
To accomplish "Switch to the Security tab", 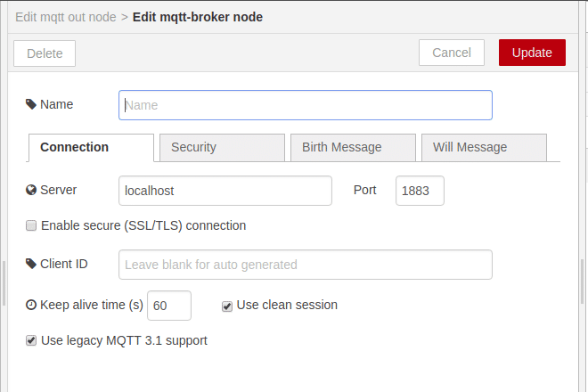I will pyautogui.click(x=222, y=147).
